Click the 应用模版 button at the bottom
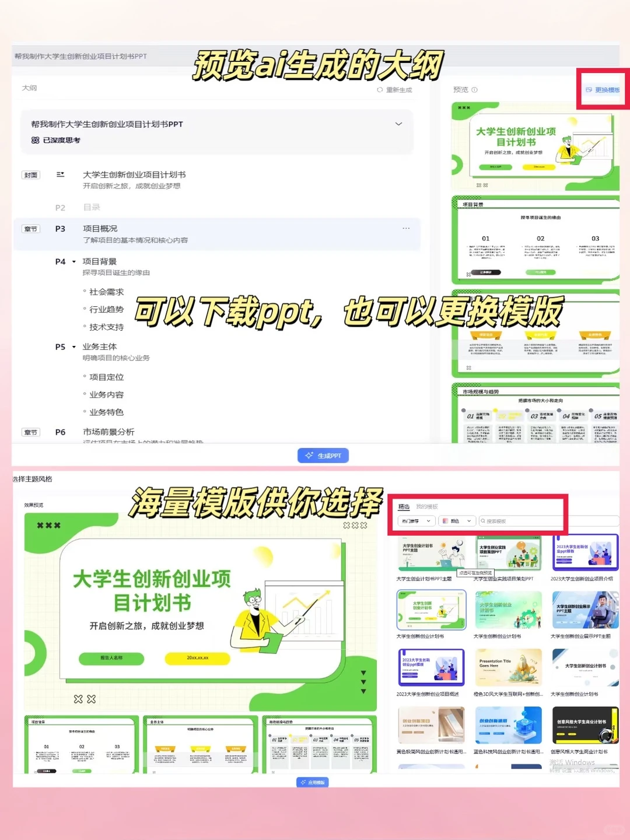The image size is (630, 840). click(x=314, y=782)
